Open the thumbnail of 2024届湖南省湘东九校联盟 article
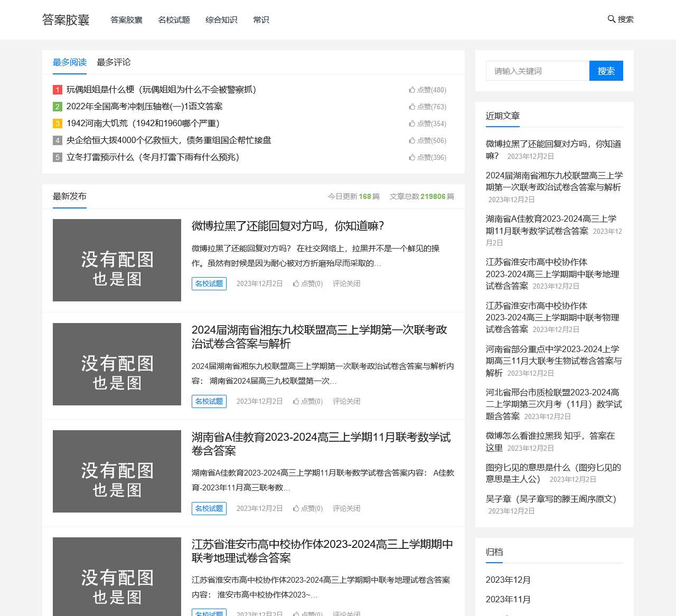The image size is (676, 616). click(x=117, y=364)
